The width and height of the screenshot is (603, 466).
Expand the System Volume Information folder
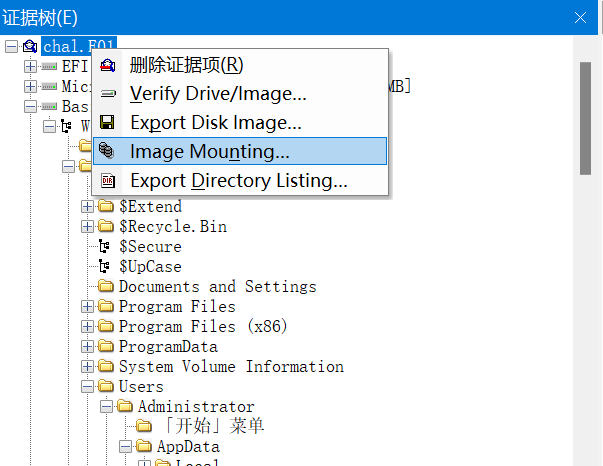[88, 367]
